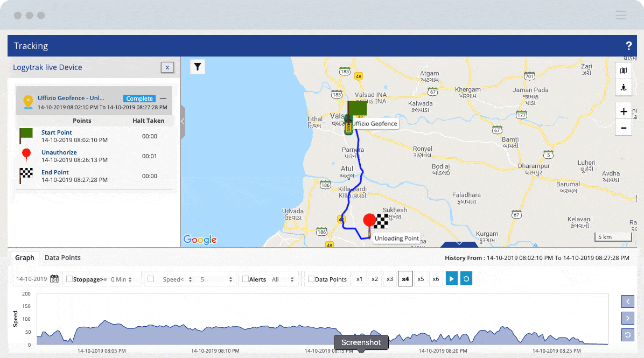Click the Uffizio Geofence map label
This screenshot has width=644, height=358.
[375, 124]
